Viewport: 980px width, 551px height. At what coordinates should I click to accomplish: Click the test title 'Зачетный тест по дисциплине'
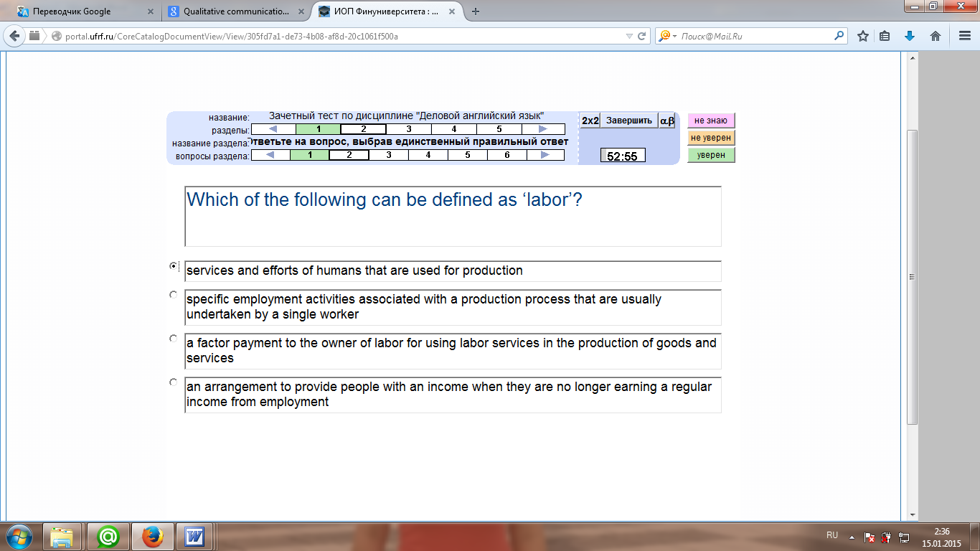[407, 116]
